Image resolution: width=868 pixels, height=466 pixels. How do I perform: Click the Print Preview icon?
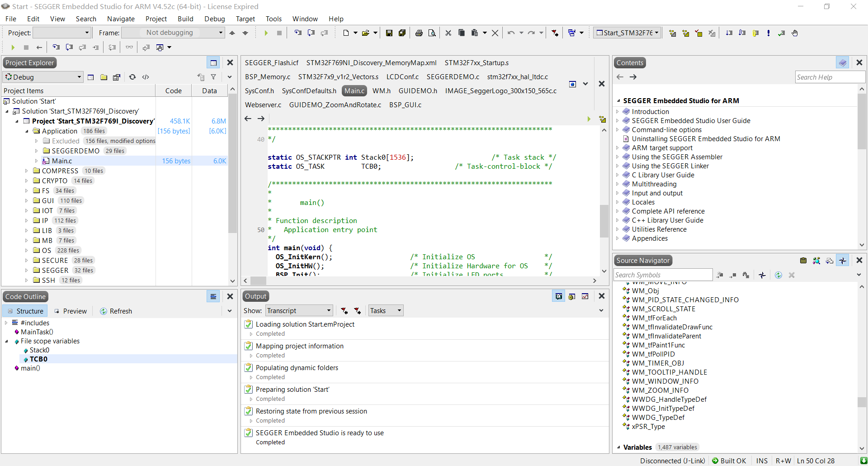point(432,33)
